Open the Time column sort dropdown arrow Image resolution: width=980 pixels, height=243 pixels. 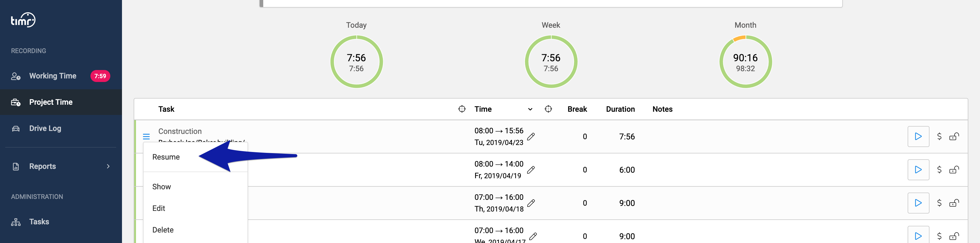(530, 109)
